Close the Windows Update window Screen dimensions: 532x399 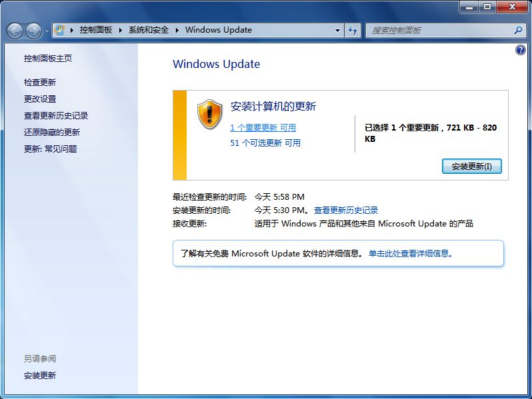[x=512, y=7]
